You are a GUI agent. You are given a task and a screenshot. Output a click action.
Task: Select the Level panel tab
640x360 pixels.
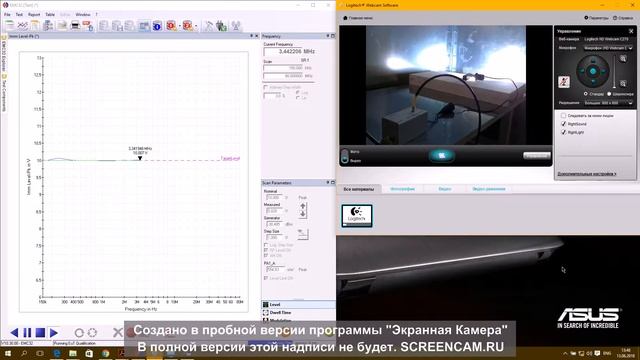(298, 304)
